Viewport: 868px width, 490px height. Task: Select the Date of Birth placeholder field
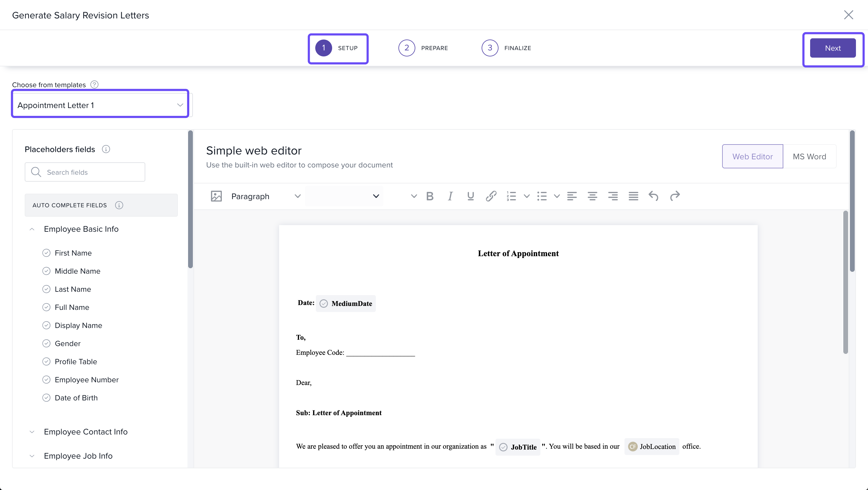coord(76,398)
